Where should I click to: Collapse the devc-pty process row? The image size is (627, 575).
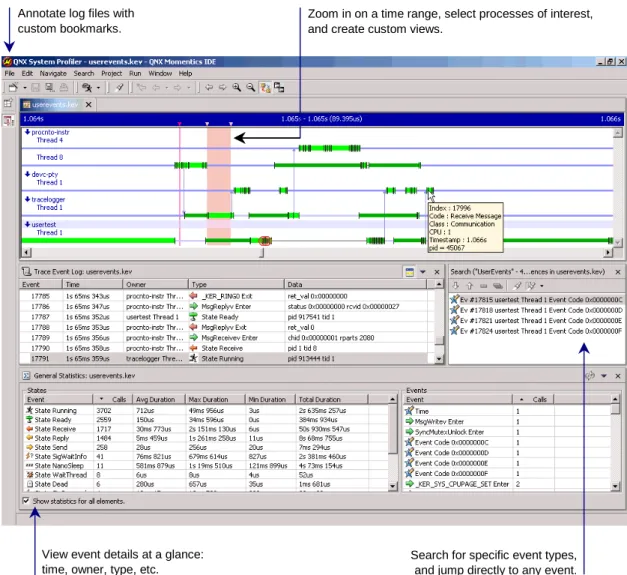click(27, 174)
